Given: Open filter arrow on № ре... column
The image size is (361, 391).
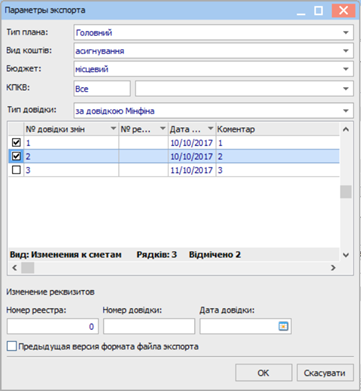Looking at the screenshot, I should [x=163, y=129].
